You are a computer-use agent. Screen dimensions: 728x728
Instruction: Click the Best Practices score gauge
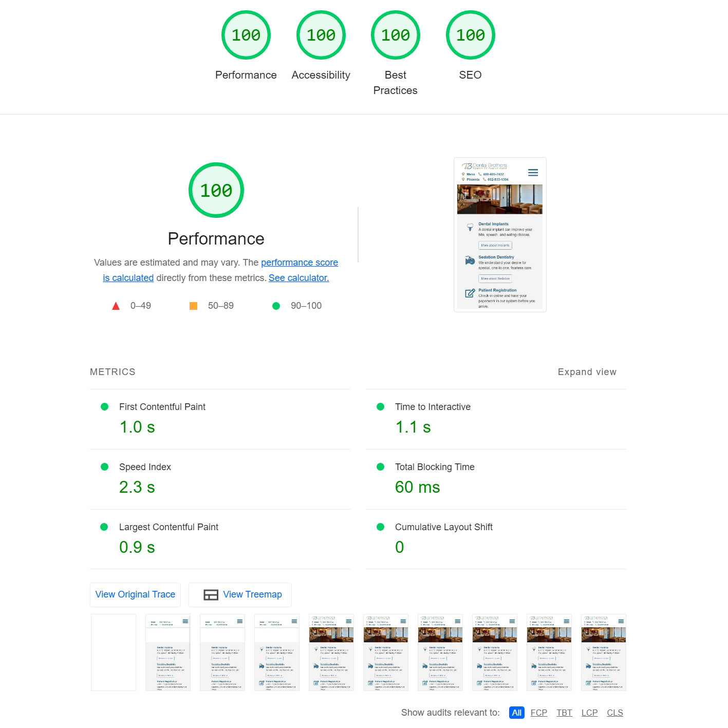click(395, 35)
